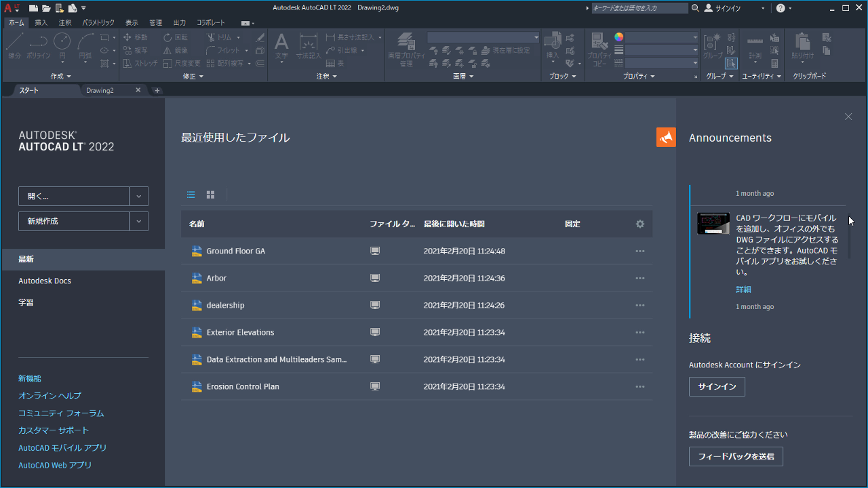The image size is (868, 488).
Task: Expand the Properties (プロパティ) panel
Action: point(639,77)
